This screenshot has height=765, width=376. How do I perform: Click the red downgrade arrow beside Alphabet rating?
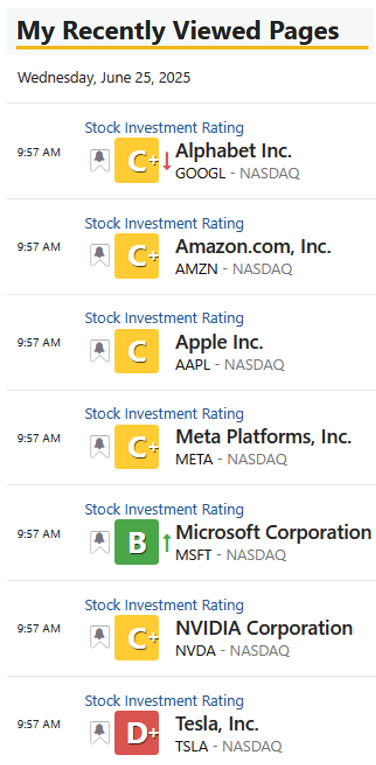pos(167,161)
